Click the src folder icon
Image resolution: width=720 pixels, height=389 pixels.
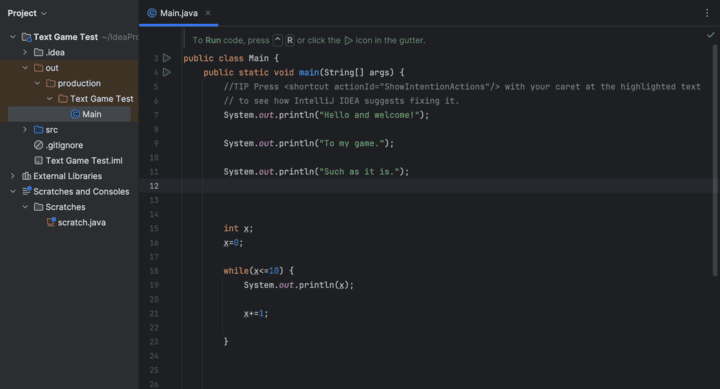tap(39, 130)
